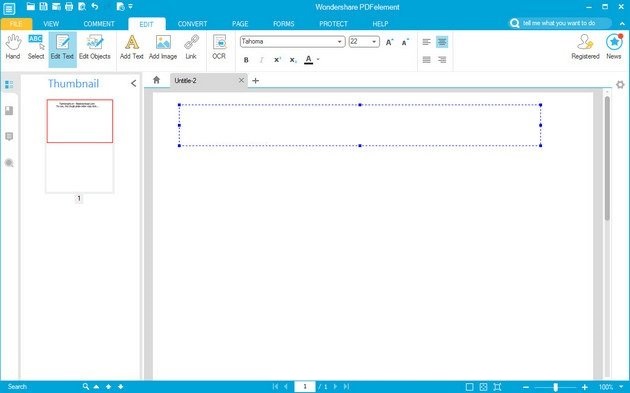Adjust the zoom slider handle
Image resolution: width=630 pixels, height=393 pixels.
(555, 387)
